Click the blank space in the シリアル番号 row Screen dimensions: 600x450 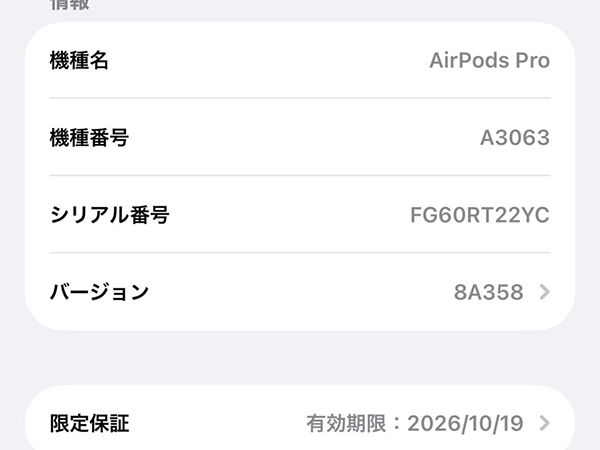tap(290, 215)
